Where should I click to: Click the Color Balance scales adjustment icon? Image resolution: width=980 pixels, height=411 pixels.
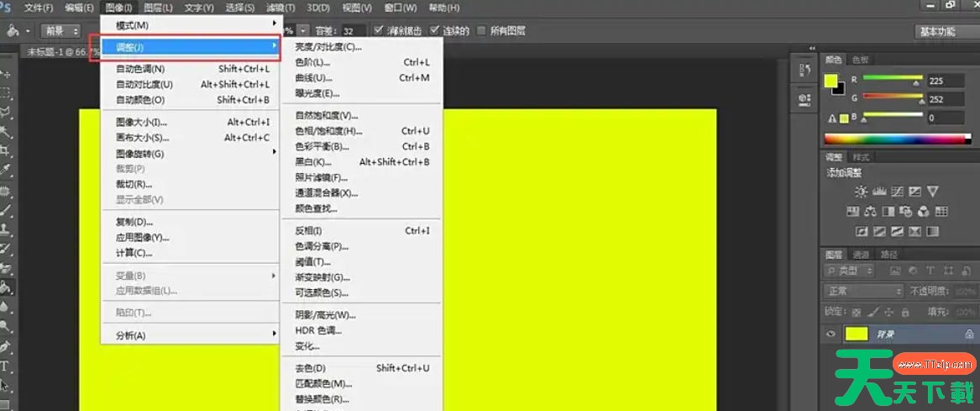[870, 211]
